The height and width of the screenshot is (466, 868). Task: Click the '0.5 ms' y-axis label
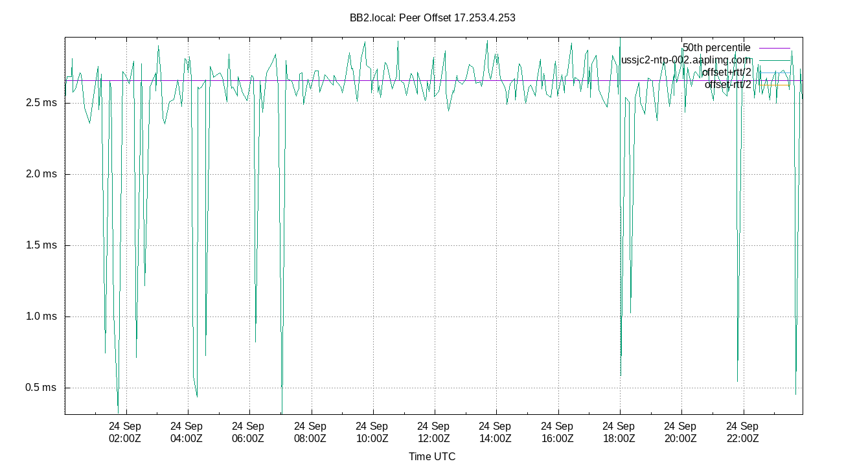pos(42,388)
